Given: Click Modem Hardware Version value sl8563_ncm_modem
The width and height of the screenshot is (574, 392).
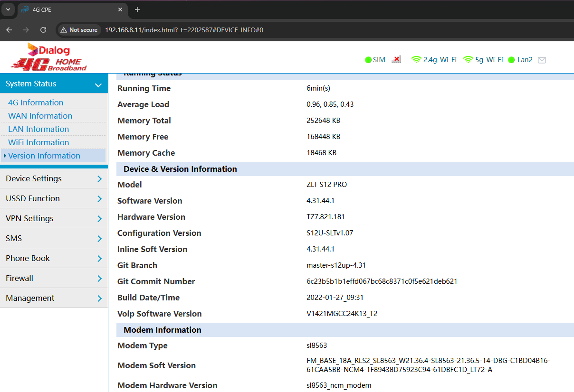Looking at the screenshot, I should 339,385.
